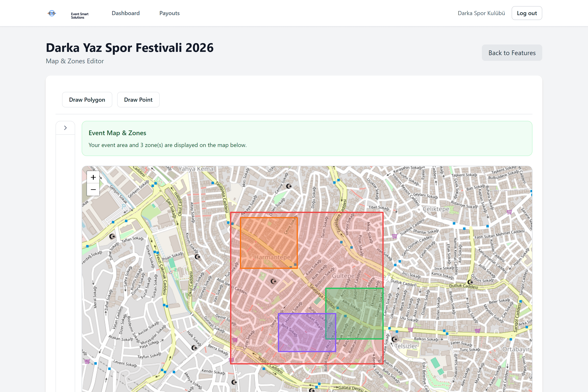Click Back to Features button
Screen dimensions: 588x392
coord(512,53)
